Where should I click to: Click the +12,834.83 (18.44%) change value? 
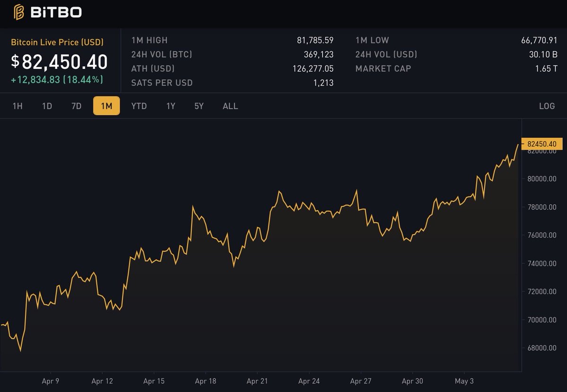[x=57, y=79]
